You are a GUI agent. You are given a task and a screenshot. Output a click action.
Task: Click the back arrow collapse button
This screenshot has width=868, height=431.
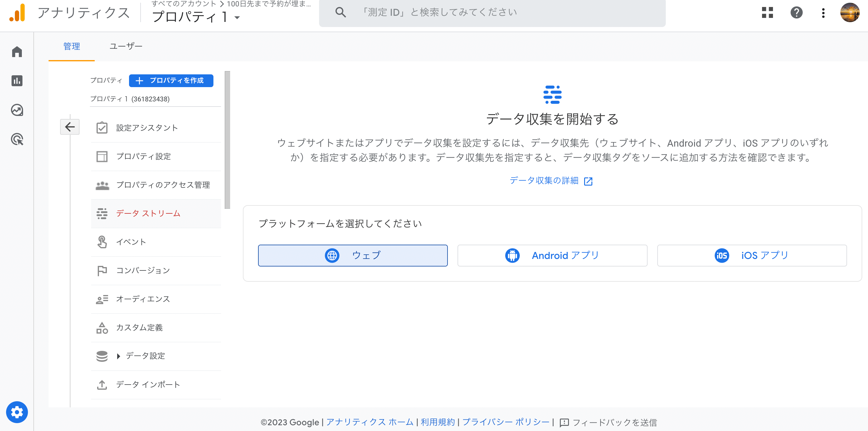70,127
